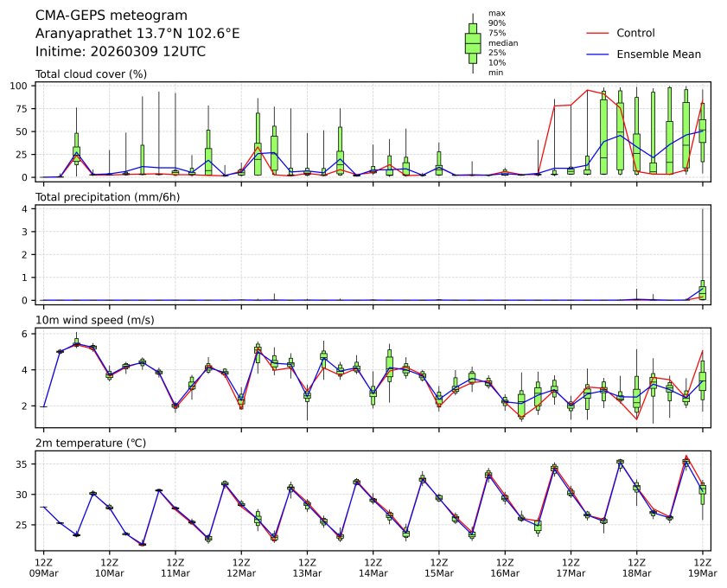
Task: Click the 19Mar 12Z x-axis tick label
Action: pos(702,566)
